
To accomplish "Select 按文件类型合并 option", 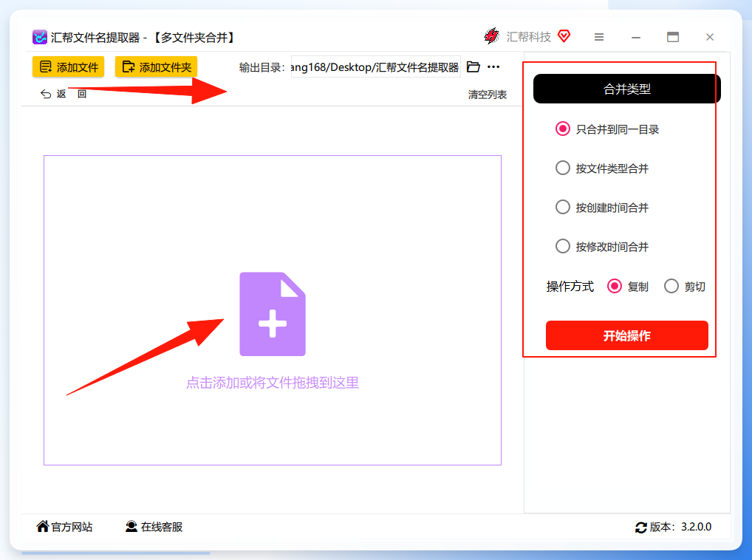I will point(602,168).
